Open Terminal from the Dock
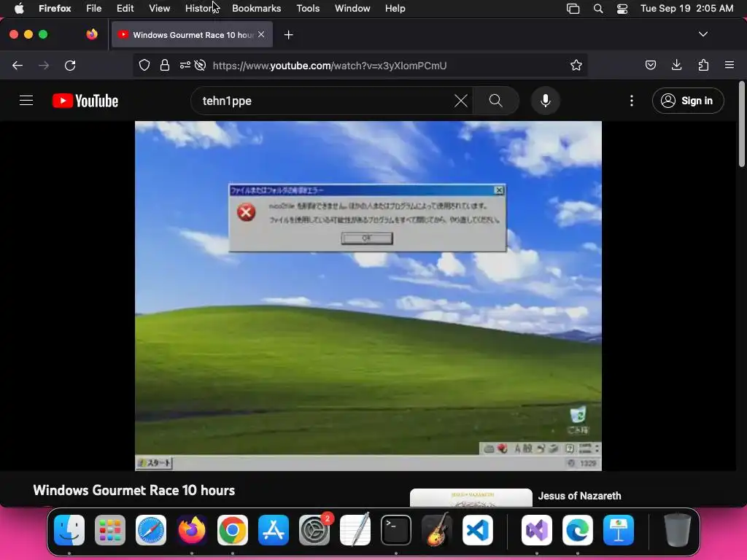 pyautogui.click(x=396, y=530)
